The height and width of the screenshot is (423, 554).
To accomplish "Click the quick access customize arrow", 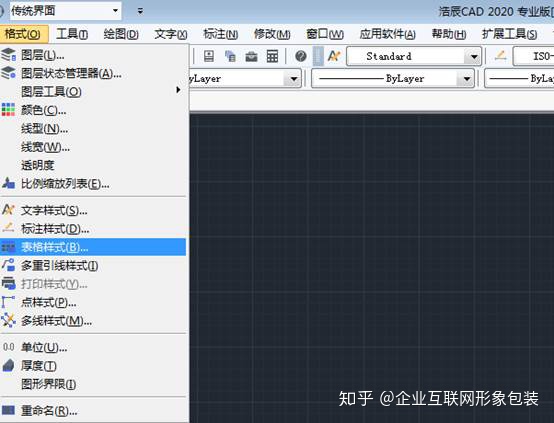I will click(140, 12).
